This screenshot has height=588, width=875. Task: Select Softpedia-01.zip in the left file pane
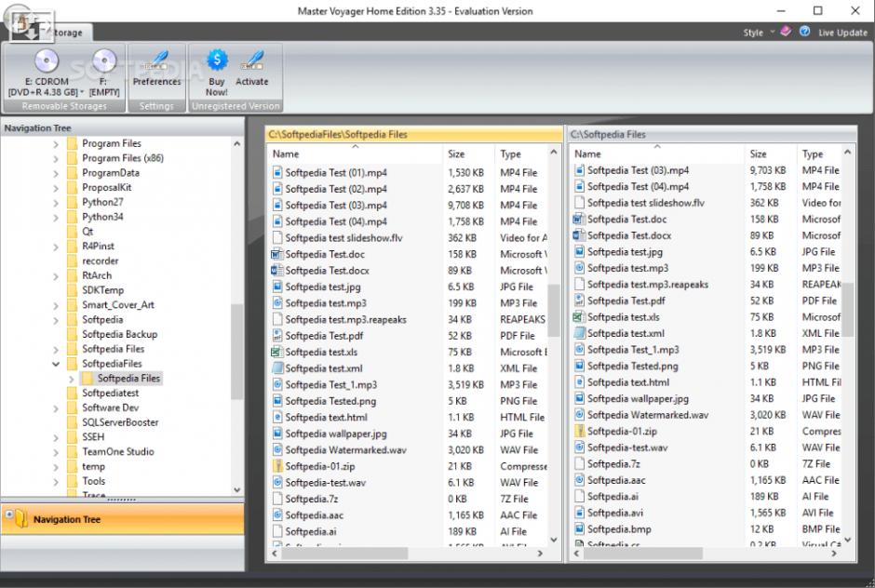tap(320, 466)
